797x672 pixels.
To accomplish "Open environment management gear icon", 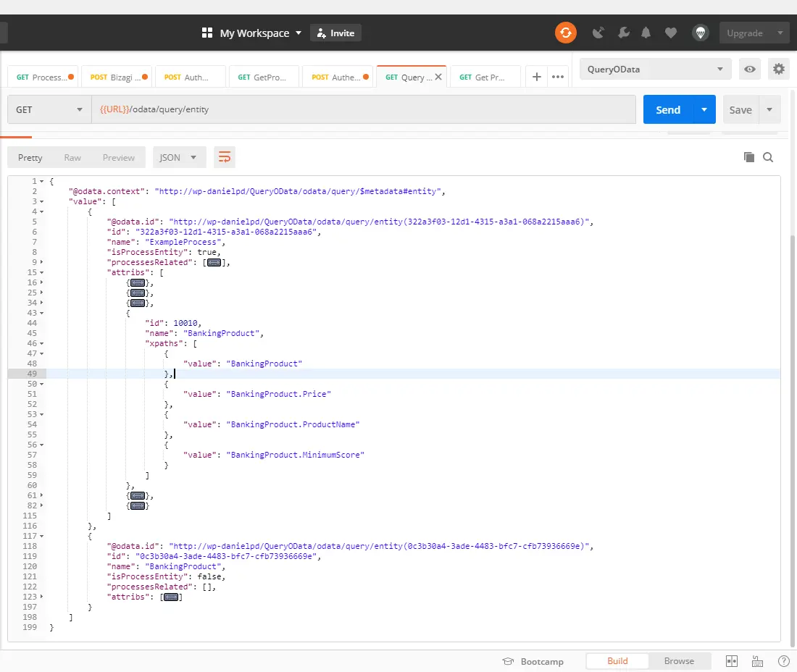I will (778, 69).
